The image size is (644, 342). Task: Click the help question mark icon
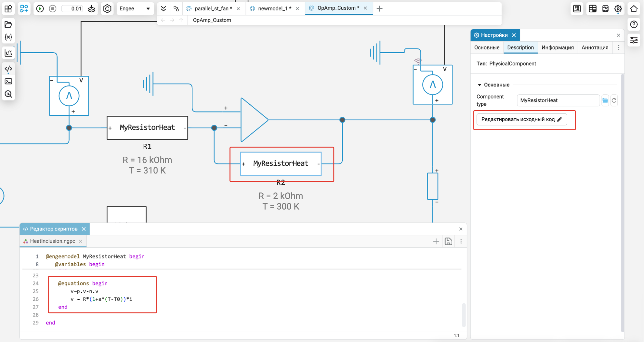click(x=634, y=24)
